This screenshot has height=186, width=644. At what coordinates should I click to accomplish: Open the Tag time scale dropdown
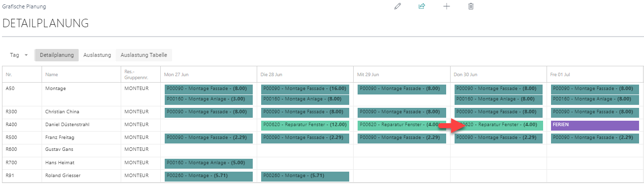tap(19, 55)
